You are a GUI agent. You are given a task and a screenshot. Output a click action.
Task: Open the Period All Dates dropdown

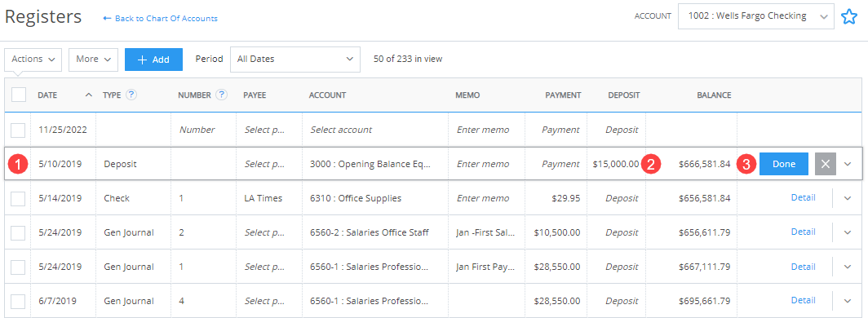tap(295, 60)
